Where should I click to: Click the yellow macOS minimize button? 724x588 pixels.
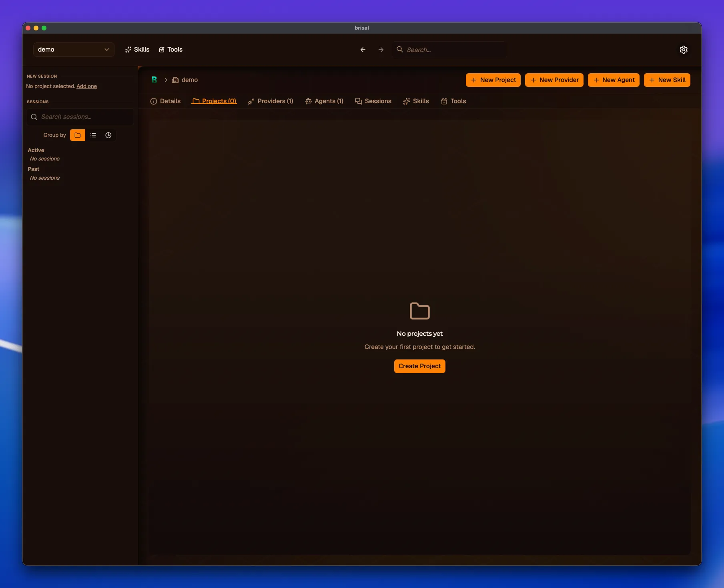point(36,28)
